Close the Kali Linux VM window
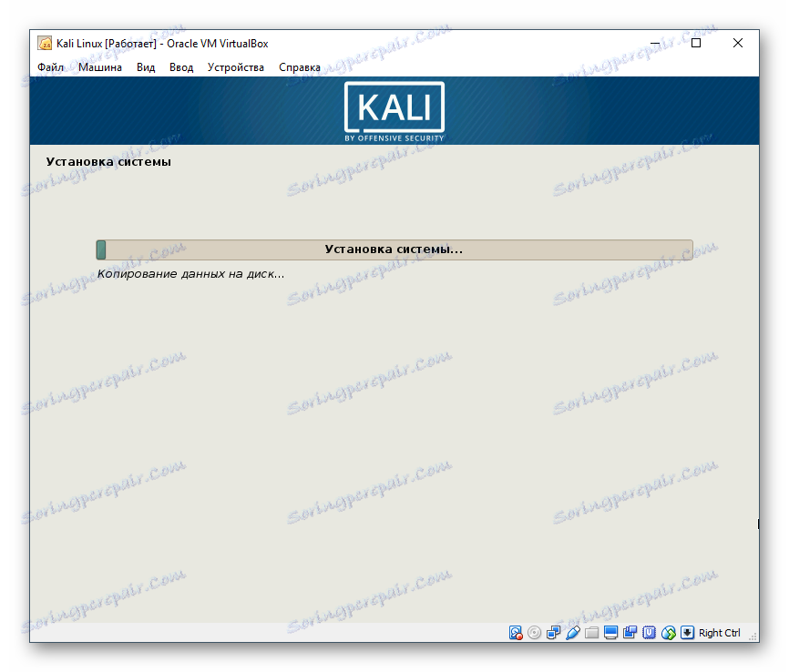 (x=738, y=44)
